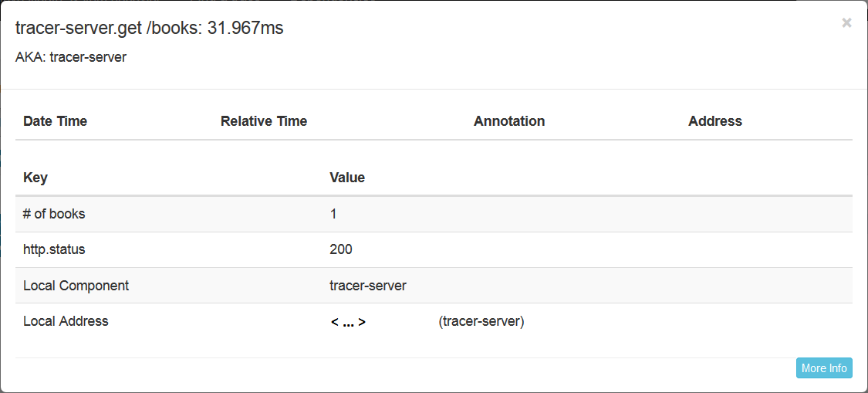The height and width of the screenshot is (393, 868).
Task: Close the span detail dialog
Action: (846, 23)
